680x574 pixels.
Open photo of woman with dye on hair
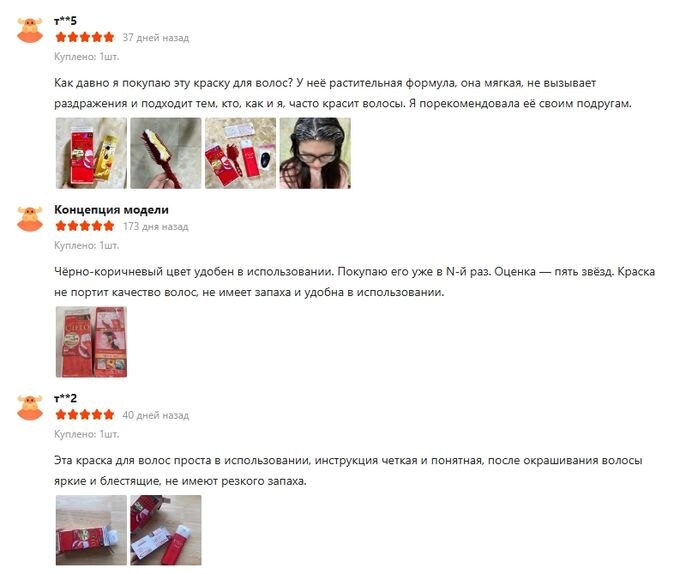[x=315, y=153]
